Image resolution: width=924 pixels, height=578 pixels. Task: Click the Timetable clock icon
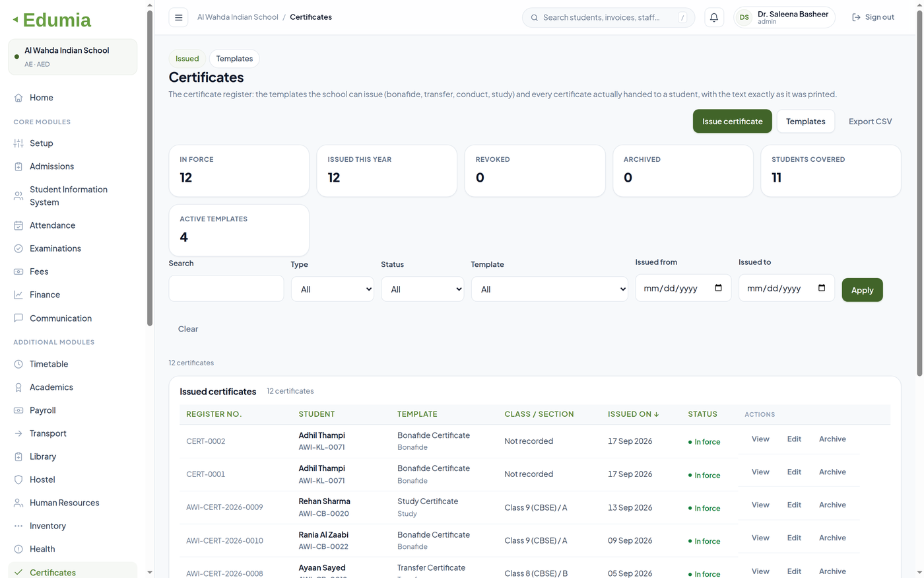coord(18,364)
